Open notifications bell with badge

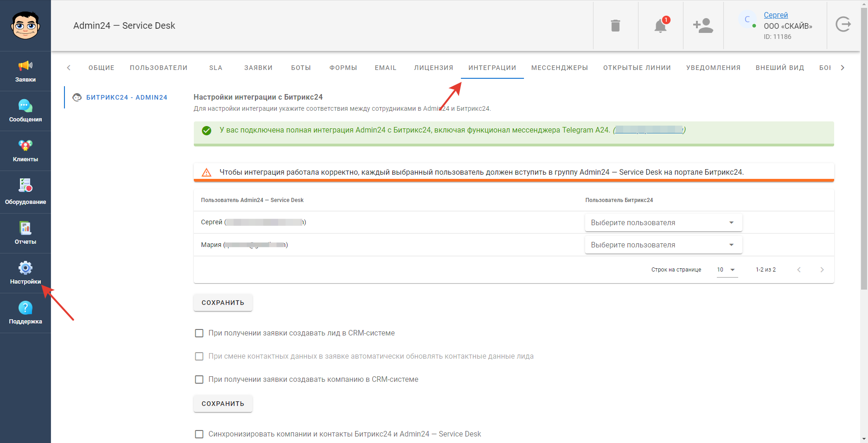[661, 25]
